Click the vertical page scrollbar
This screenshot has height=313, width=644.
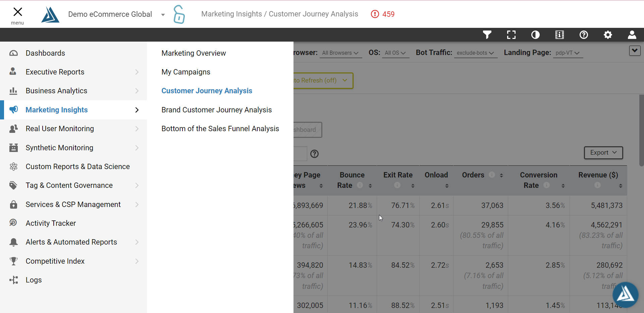[x=641, y=130]
